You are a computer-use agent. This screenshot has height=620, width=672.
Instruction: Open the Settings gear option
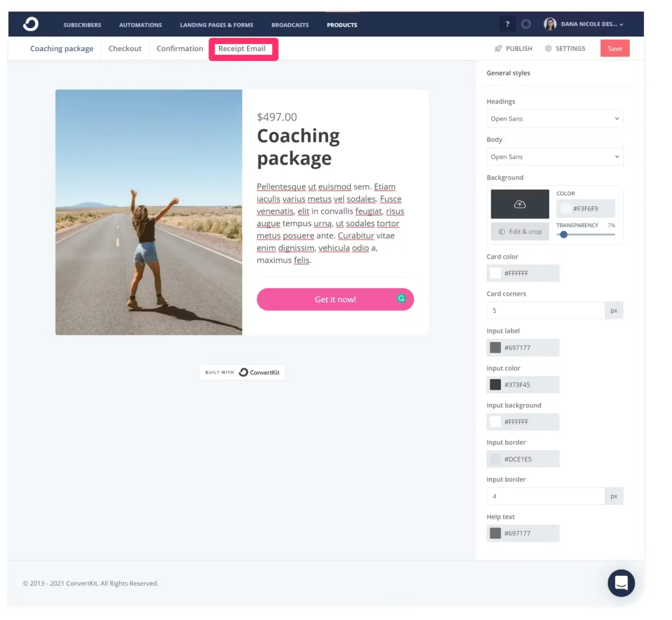565,49
